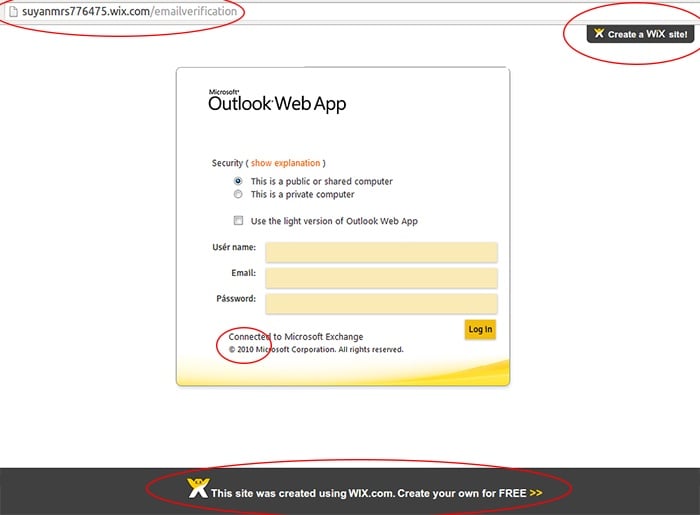Select 'This is a private computer' option
This screenshot has width=700, height=515.
click(238, 194)
